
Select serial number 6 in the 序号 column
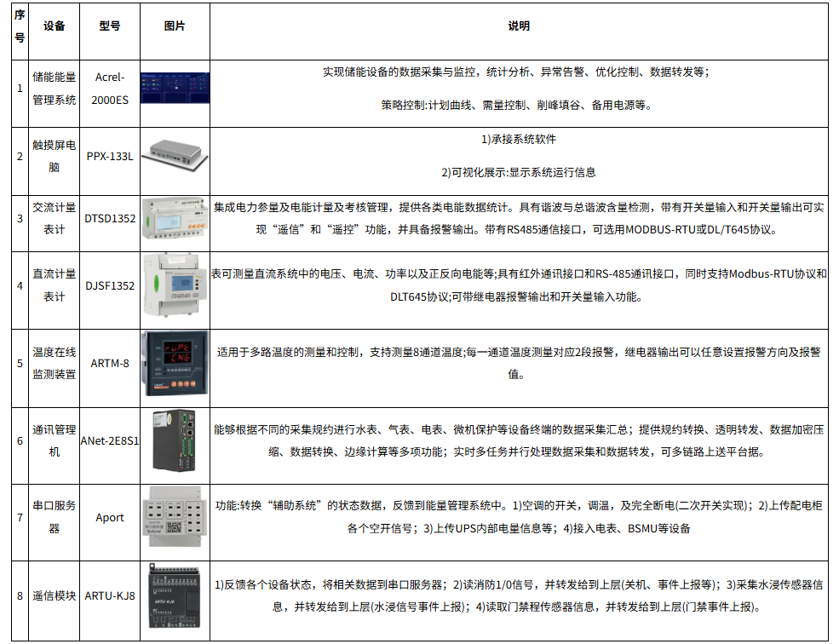pyautogui.click(x=20, y=441)
